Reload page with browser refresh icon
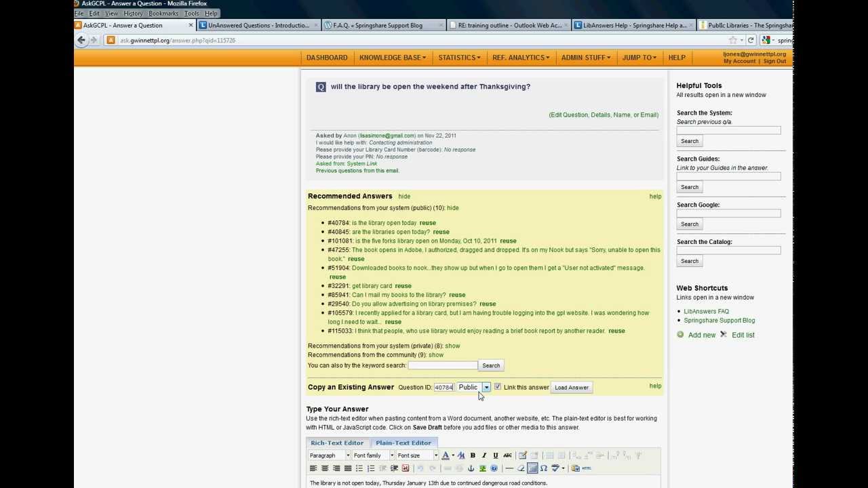 (x=751, y=40)
